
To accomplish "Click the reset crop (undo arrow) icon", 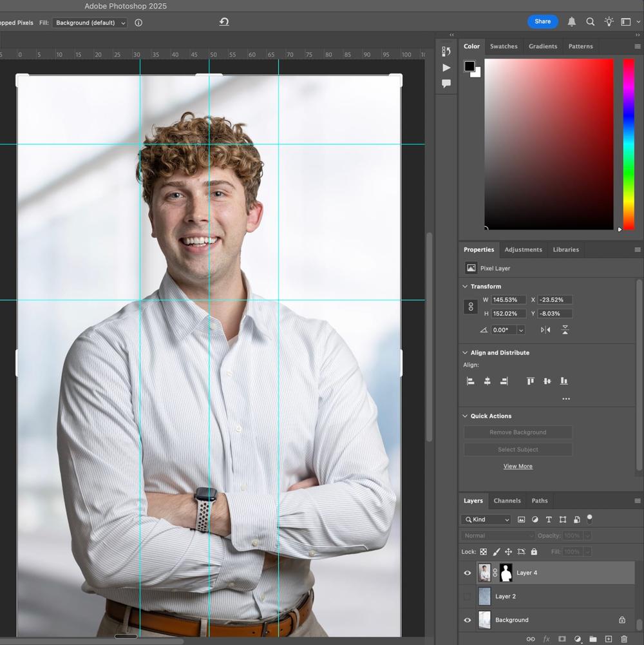I will click(223, 22).
